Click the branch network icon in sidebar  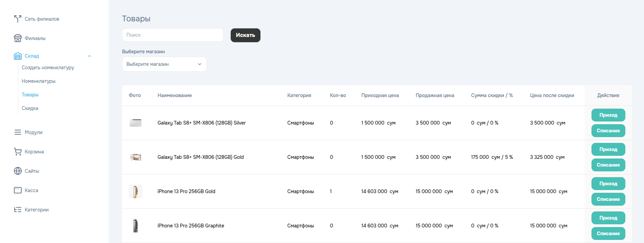pos(18,19)
